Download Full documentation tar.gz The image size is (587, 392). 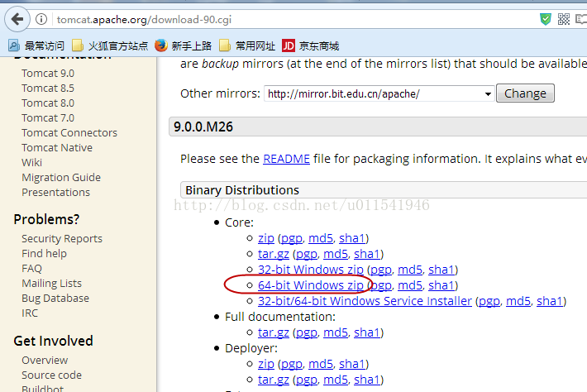click(x=274, y=332)
